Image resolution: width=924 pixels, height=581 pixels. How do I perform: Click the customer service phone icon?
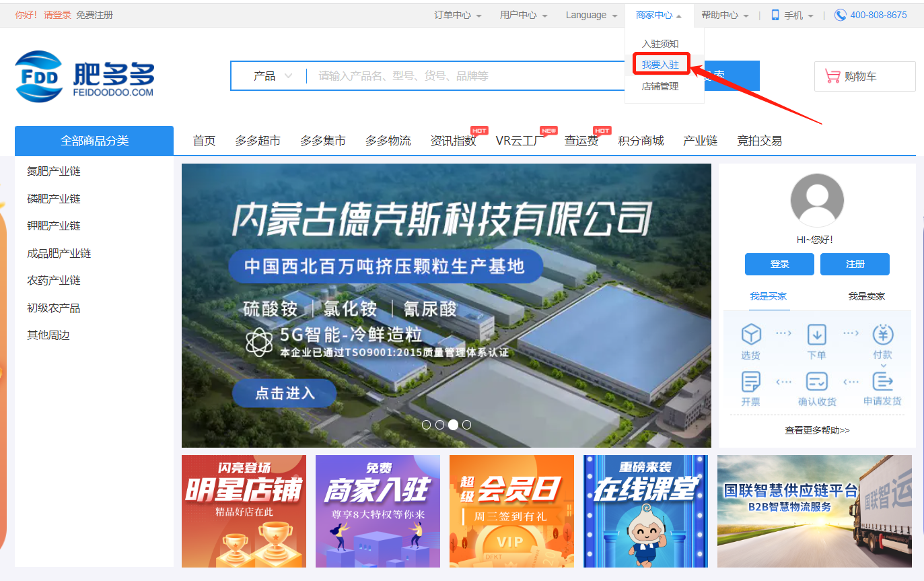click(x=840, y=15)
